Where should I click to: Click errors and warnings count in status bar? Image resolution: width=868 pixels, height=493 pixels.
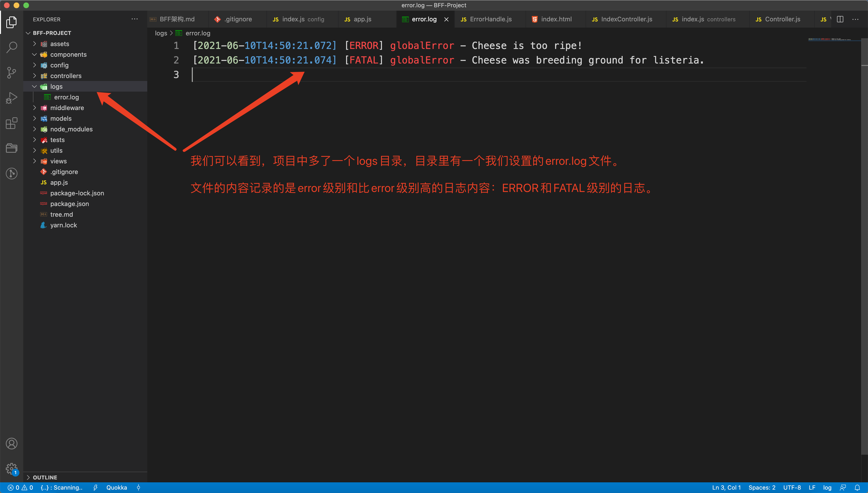click(20, 488)
